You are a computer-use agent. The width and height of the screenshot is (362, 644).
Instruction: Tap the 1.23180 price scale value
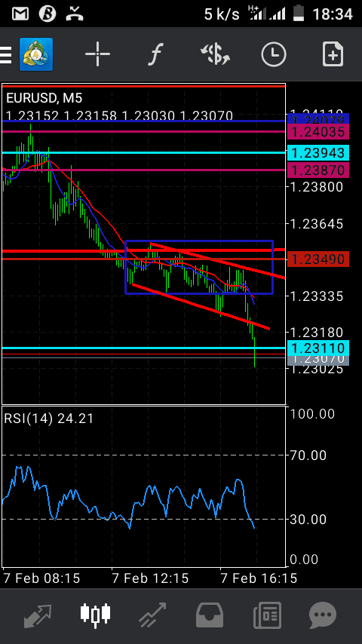pos(317,332)
